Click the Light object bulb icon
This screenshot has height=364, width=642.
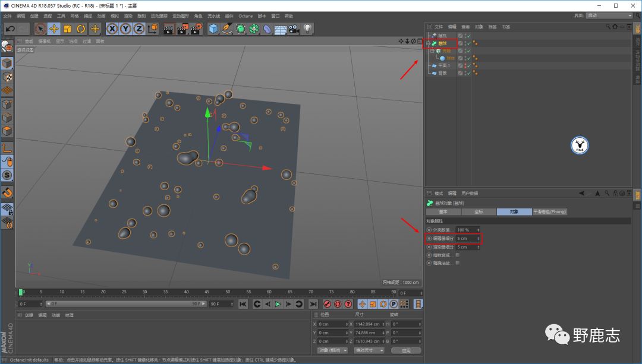307,29
